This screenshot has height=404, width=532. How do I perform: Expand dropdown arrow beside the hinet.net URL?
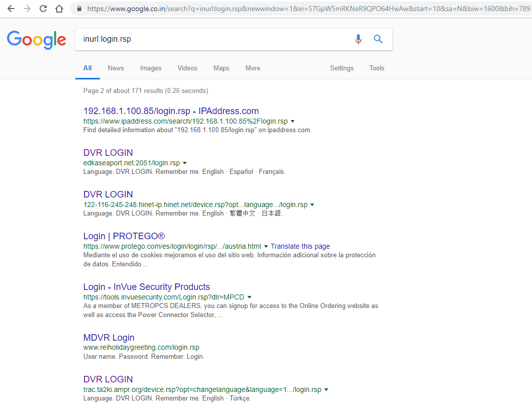coord(312,205)
